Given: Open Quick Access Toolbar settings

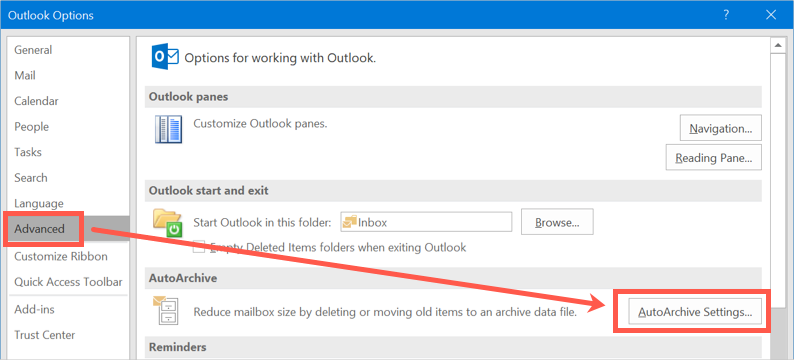Looking at the screenshot, I should coord(68,282).
